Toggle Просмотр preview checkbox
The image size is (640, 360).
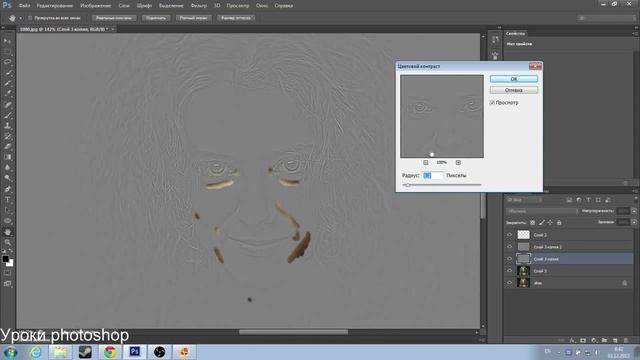492,102
